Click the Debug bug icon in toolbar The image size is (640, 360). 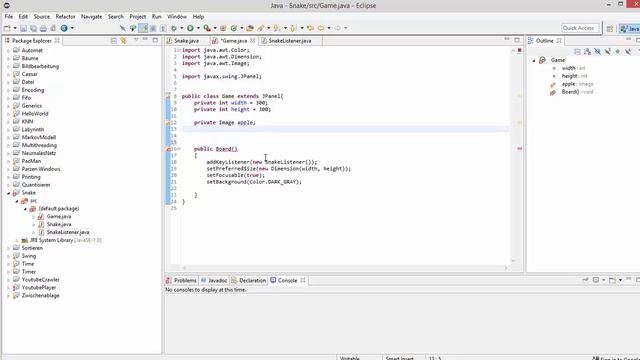pos(174,28)
